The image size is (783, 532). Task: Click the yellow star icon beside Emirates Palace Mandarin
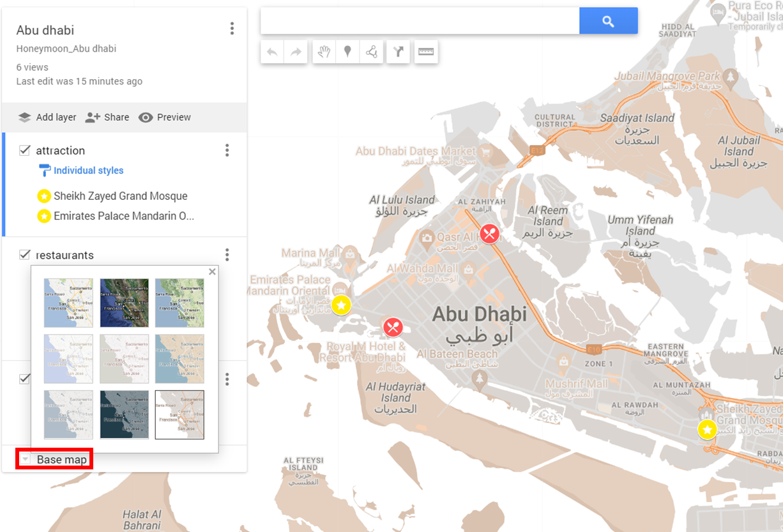(43, 216)
